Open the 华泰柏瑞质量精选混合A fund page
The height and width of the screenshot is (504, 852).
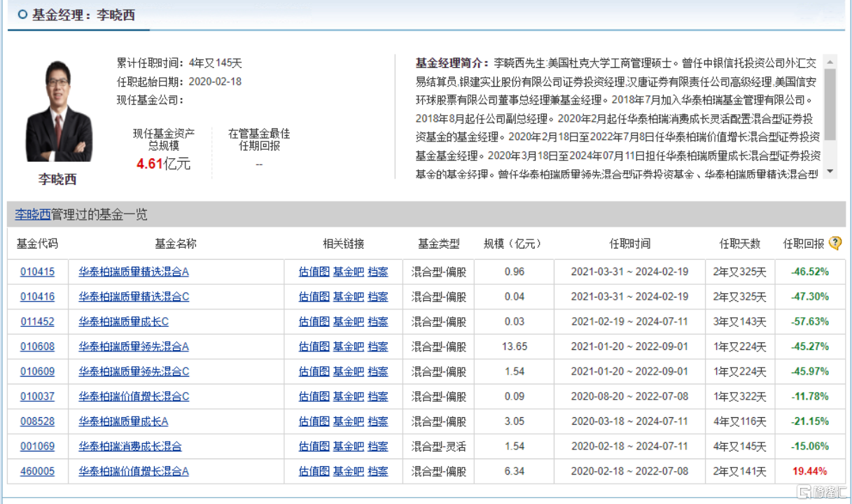coord(134,272)
